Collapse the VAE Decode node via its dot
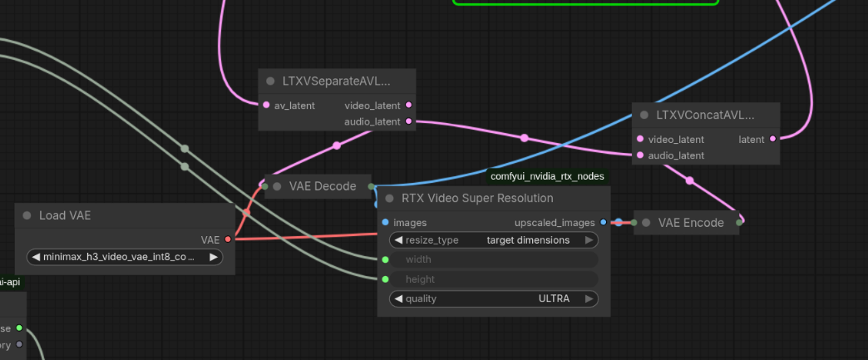This screenshot has height=360, width=868. coord(277,186)
